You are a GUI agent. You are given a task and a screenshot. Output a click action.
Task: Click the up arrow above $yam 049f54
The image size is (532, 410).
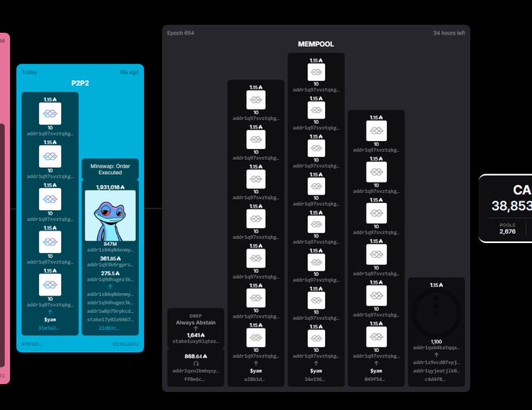(376, 363)
